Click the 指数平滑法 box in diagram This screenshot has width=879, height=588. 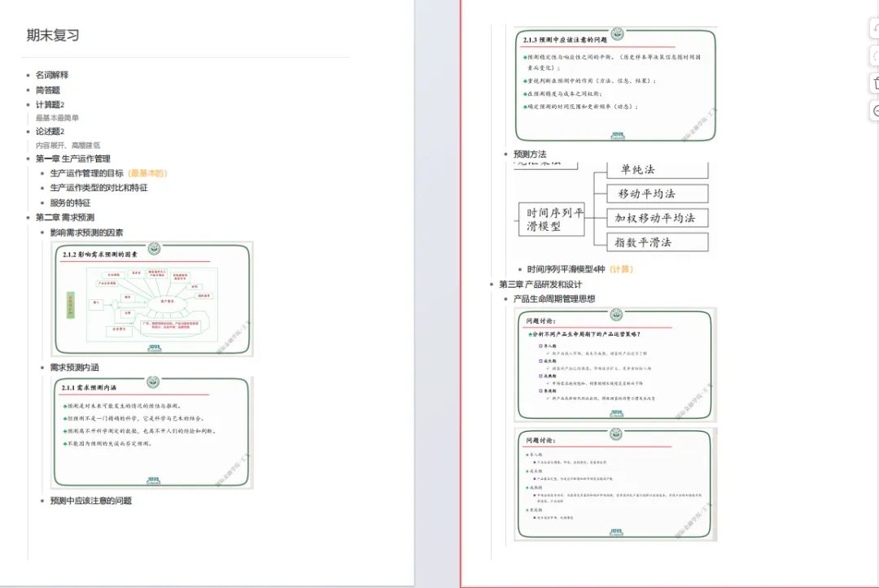tap(658, 242)
